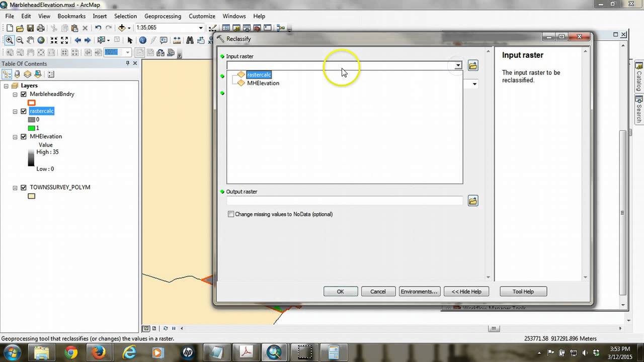644x362 pixels.
Task: Go to next extent arrow
Action: [x=88, y=40]
